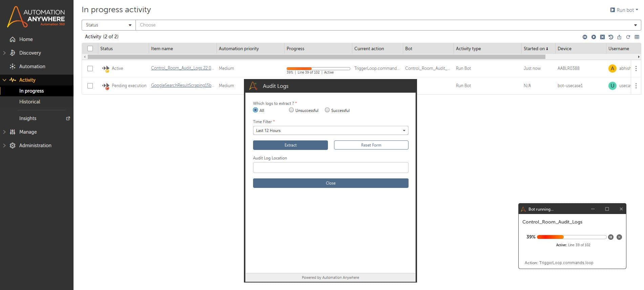Customize columns with the table grid icon
Image resolution: width=644 pixels, height=290 pixels.
[x=637, y=37]
